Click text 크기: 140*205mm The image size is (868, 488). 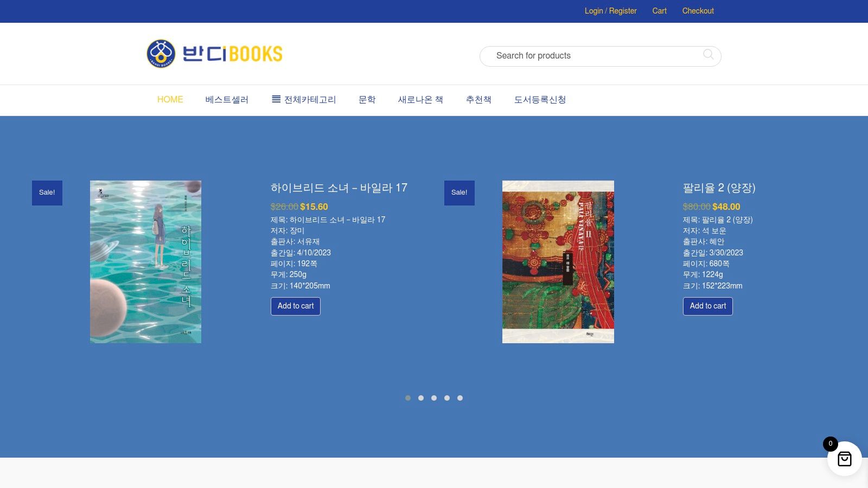click(301, 286)
